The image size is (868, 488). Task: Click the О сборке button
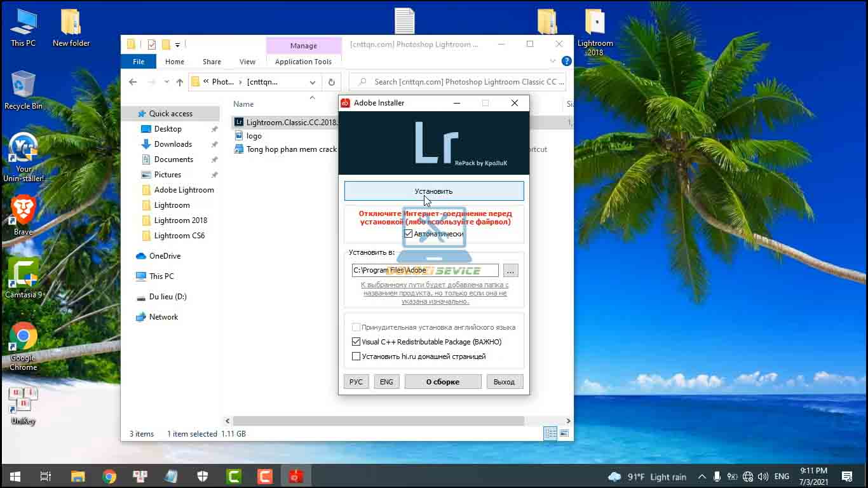[x=442, y=381]
